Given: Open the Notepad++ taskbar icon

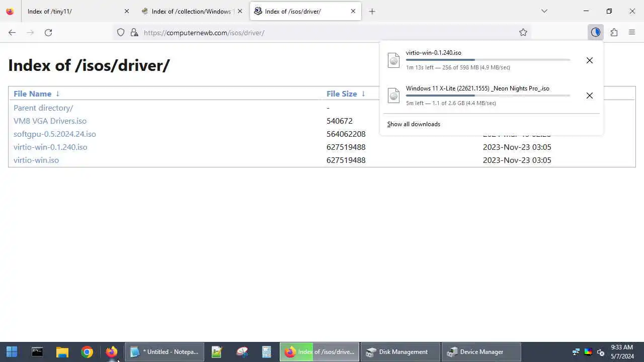Looking at the screenshot, I should coord(217,352).
